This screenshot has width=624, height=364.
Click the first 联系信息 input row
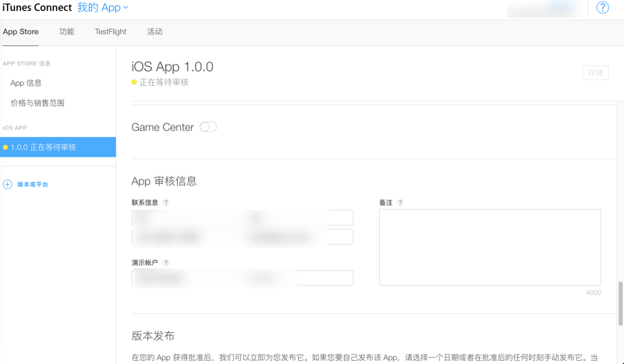click(x=243, y=217)
